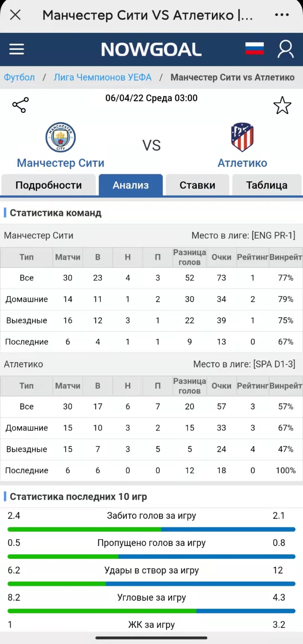This screenshot has height=644, width=303.
Task: Switch to the Подробности tab
Action: pyautogui.click(x=49, y=185)
